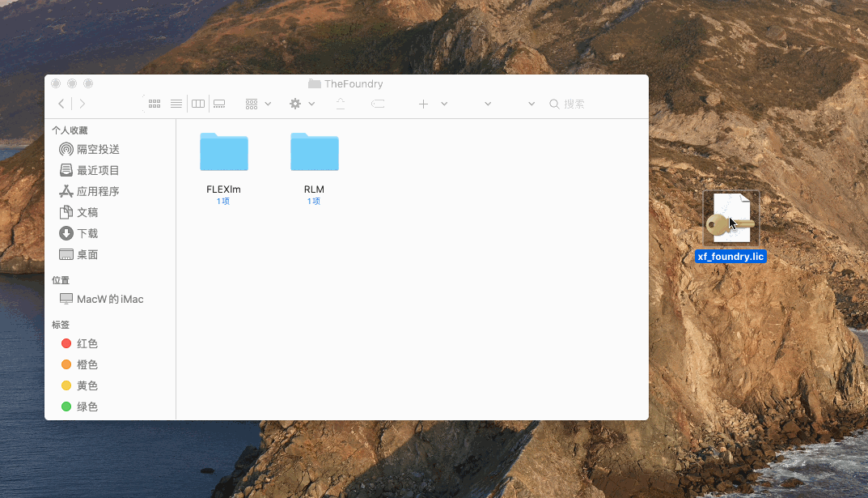Toggle gallery view mode
The width and height of the screenshot is (868, 498).
pyautogui.click(x=218, y=104)
